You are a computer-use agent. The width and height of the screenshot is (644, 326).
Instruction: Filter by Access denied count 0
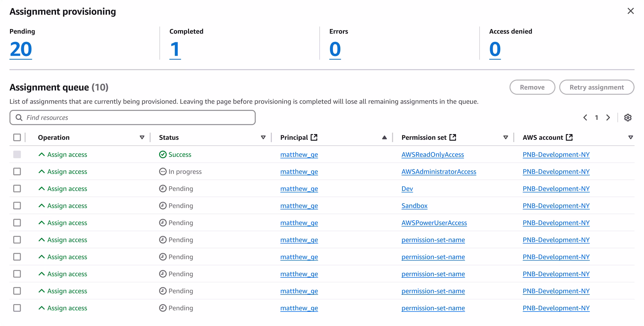click(x=495, y=49)
